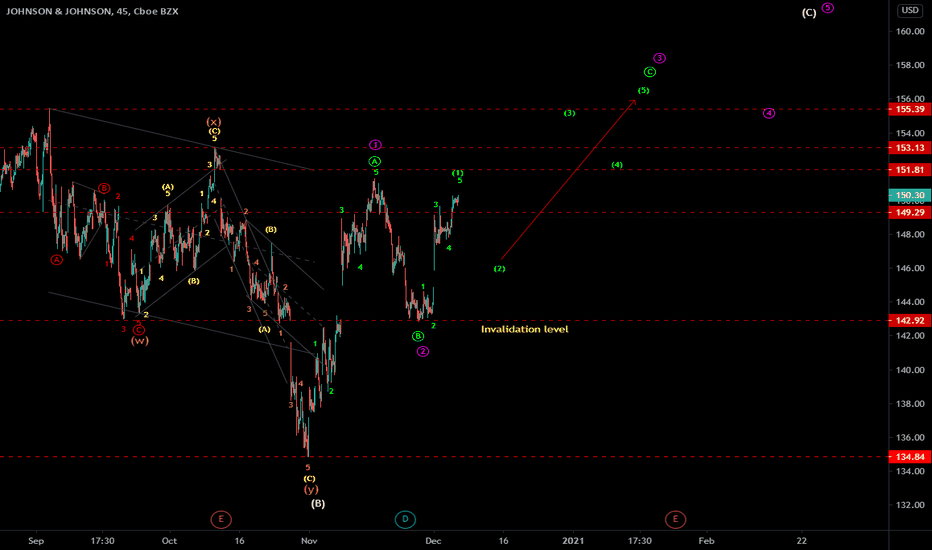The height and width of the screenshot is (550, 932).
Task: Open the teal dividend marker D
Action: 405,519
